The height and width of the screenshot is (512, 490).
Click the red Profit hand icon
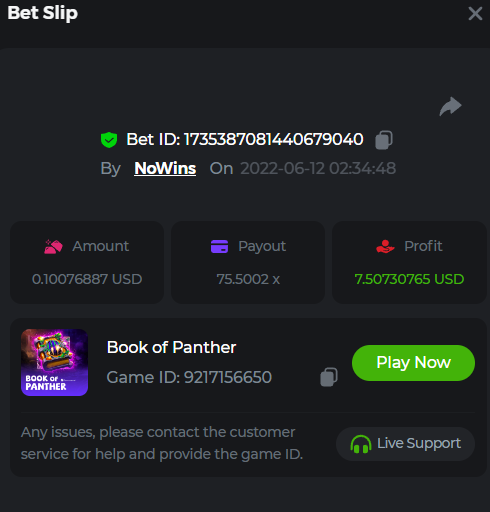click(x=385, y=246)
